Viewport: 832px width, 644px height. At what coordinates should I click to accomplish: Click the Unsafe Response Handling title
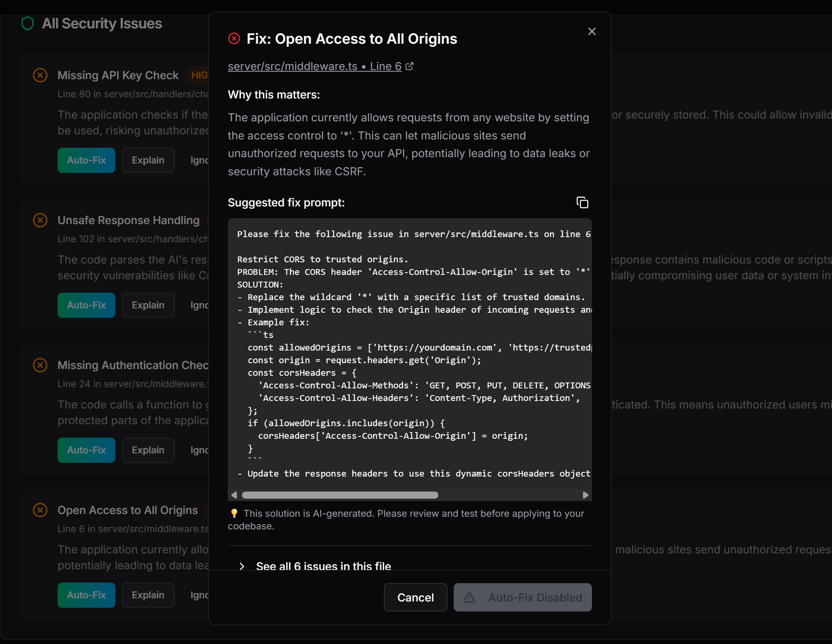[128, 220]
